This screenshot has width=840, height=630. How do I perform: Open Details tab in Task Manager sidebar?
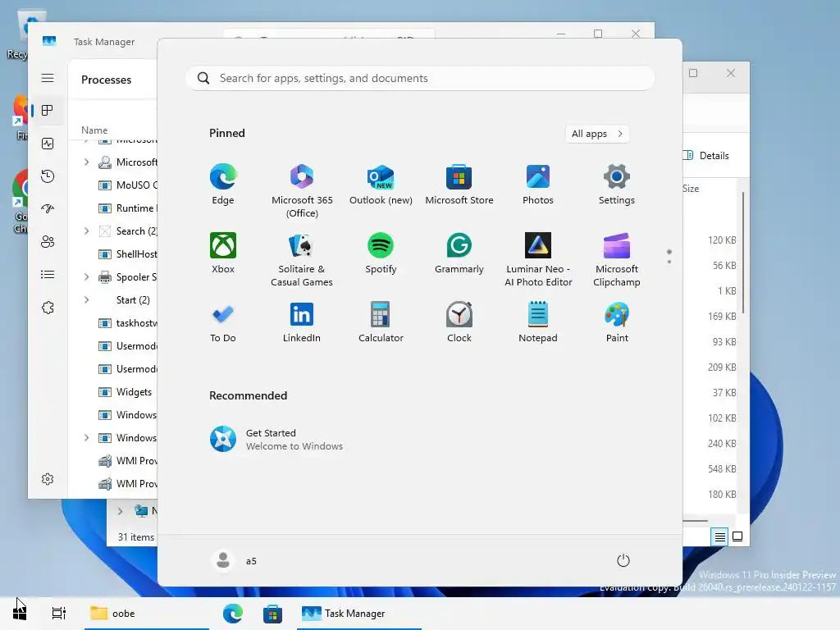click(x=48, y=275)
